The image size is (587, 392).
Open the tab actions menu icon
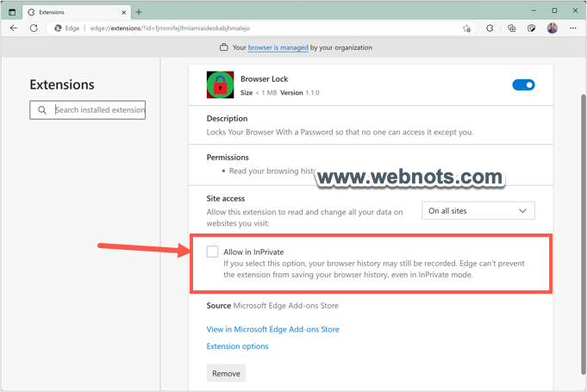[12, 12]
